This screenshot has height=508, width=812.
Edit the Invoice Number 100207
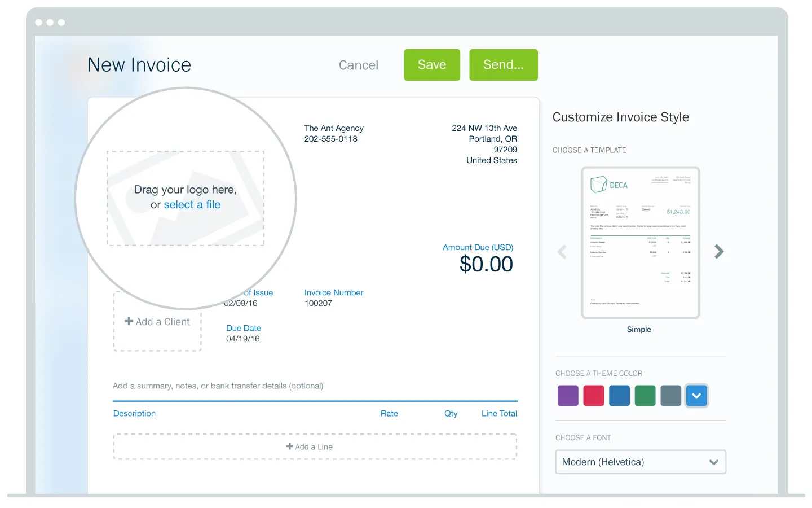(318, 303)
